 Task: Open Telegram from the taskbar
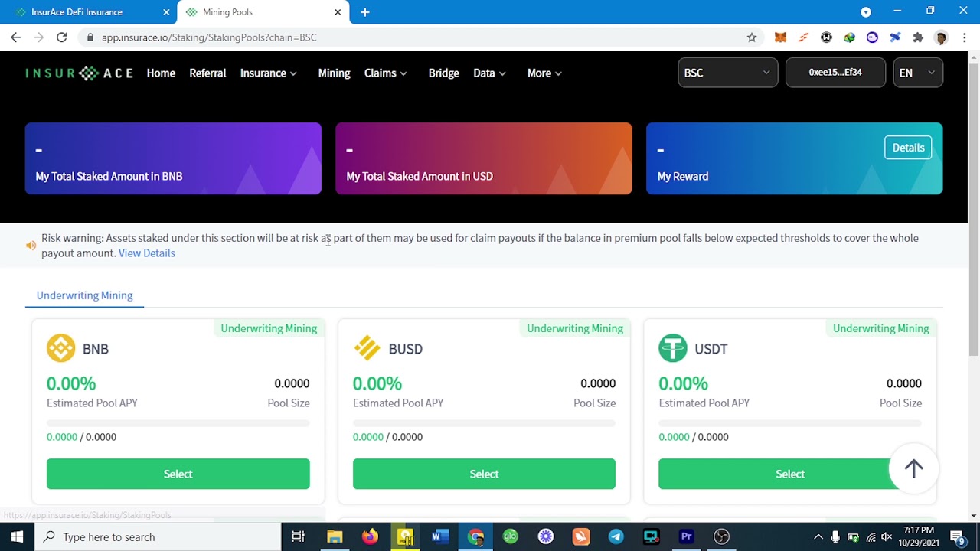point(616,536)
